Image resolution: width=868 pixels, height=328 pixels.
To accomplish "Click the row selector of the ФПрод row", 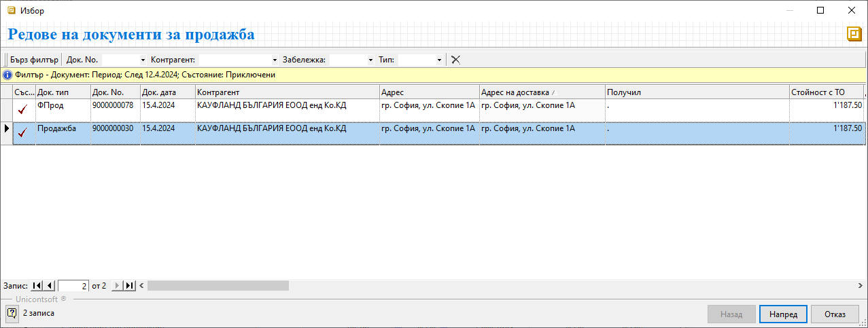I will click(7, 109).
